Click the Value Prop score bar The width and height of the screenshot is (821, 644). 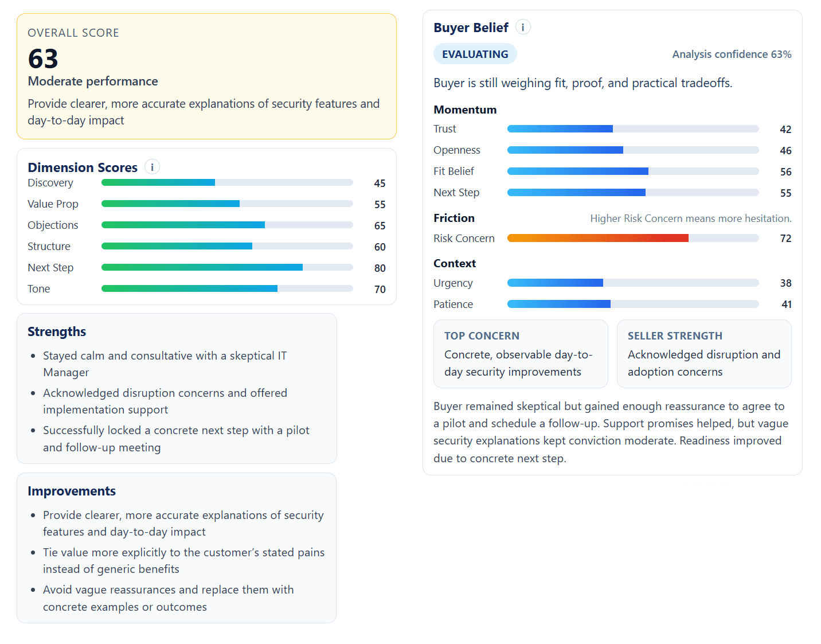tap(227, 203)
